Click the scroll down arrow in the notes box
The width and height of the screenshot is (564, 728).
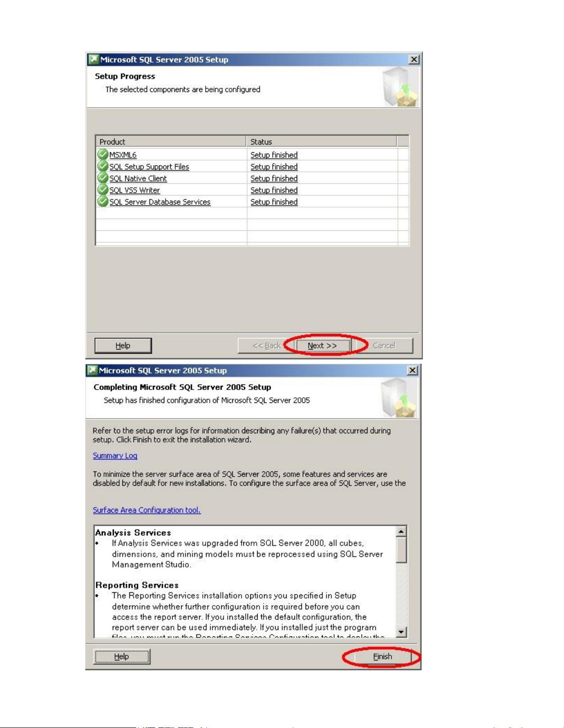tap(401, 632)
